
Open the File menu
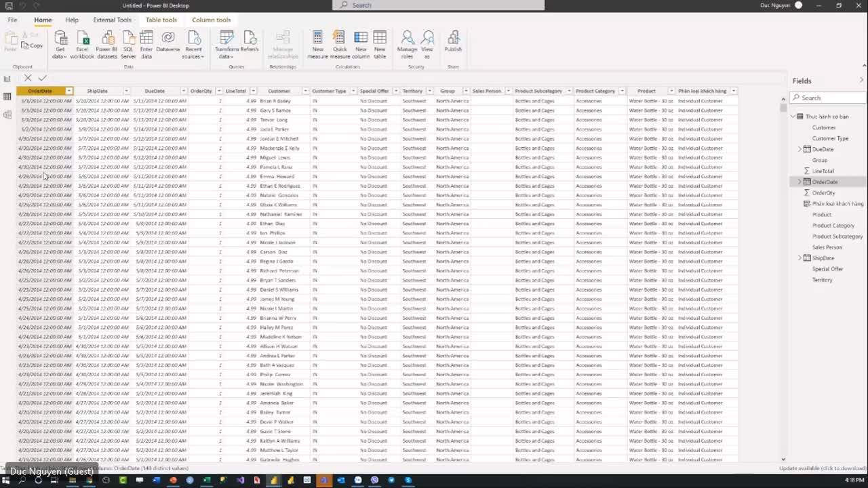tap(12, 20)
